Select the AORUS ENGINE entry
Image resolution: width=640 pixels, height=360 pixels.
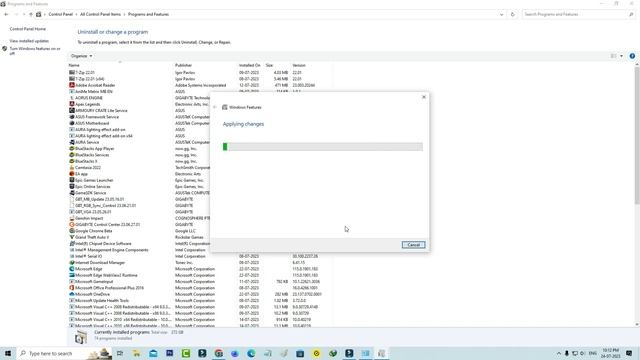(x=89, y=98)
